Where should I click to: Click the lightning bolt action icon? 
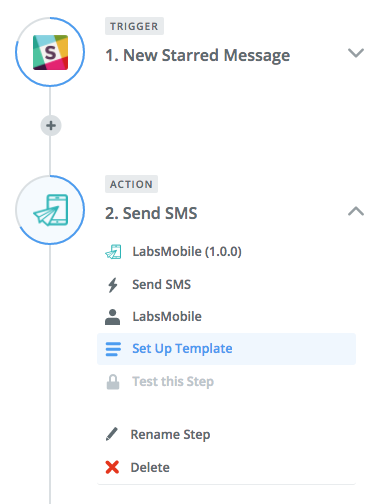pyautogui.click(x=113, y=285)
